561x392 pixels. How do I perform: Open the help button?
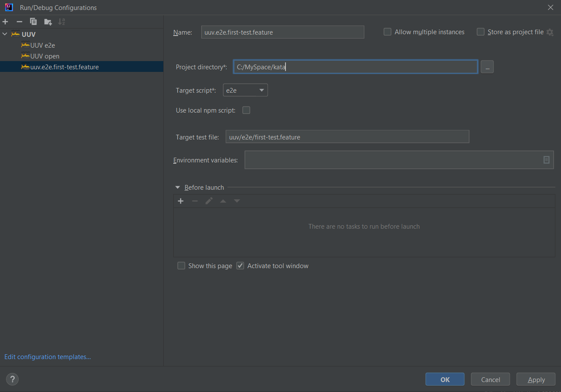(12, 379)
